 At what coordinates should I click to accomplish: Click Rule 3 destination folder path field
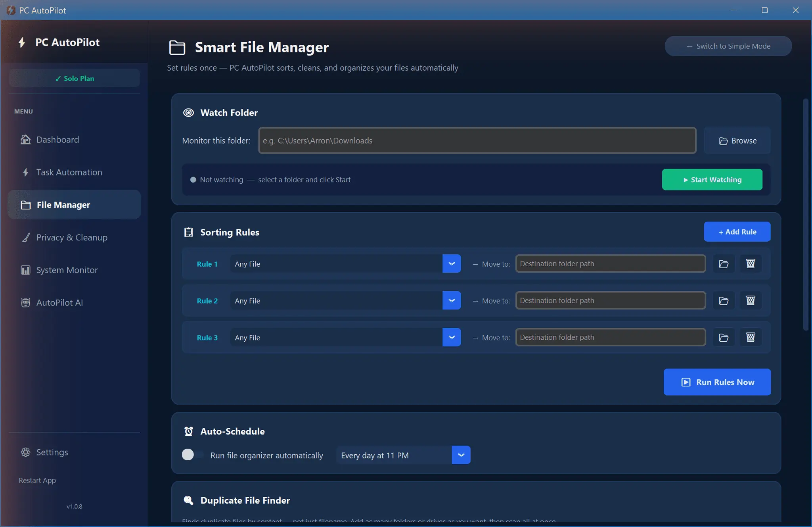tap(611, 337)
